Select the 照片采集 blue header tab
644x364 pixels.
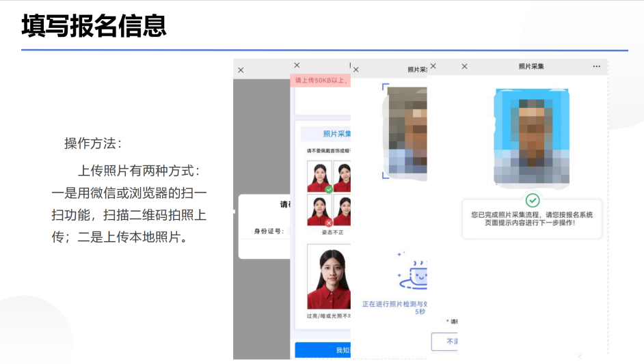pyautogui.click(x=325, y=134)
